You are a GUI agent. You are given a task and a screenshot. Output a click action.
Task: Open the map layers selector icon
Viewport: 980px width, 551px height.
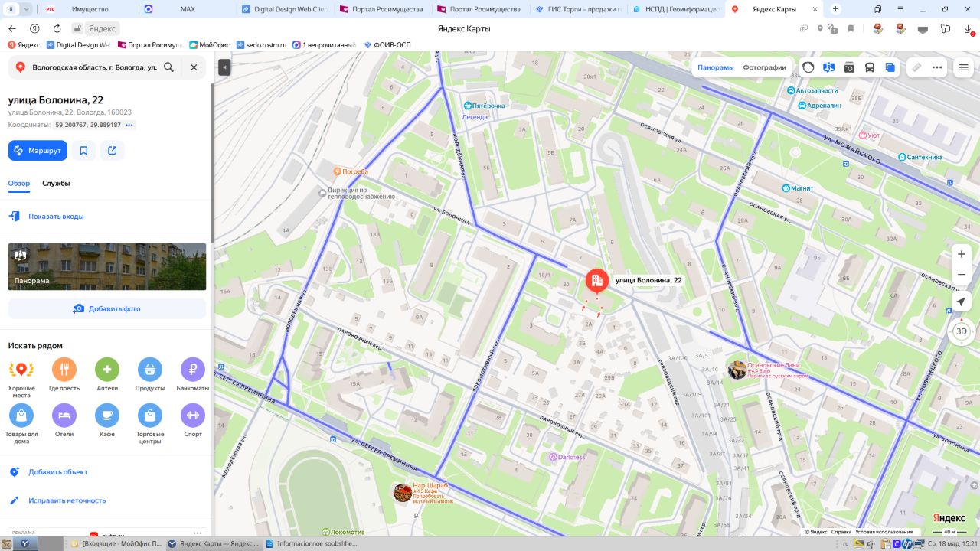tap(890, 67)
